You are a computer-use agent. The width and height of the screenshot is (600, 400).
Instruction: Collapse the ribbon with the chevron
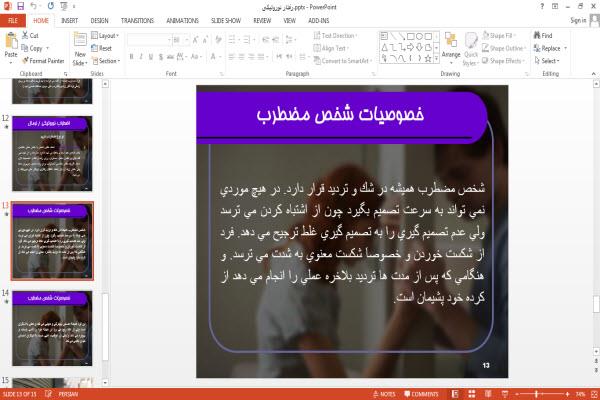point(593,73)
